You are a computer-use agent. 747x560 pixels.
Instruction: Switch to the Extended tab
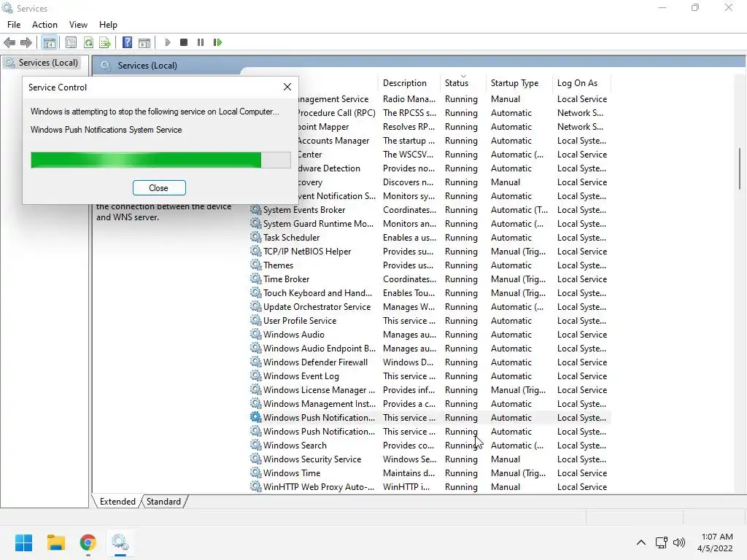pos(117,502)
